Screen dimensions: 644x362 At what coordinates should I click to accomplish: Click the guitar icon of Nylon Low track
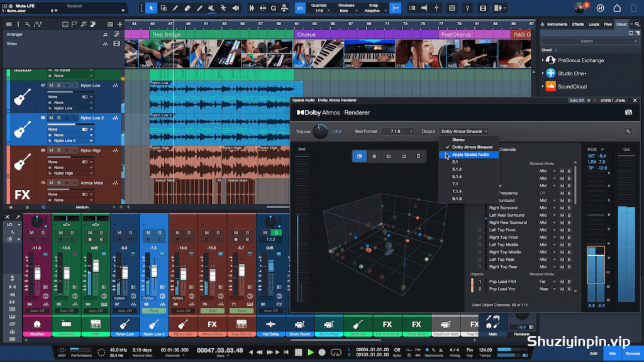click(x=22, y=97)
